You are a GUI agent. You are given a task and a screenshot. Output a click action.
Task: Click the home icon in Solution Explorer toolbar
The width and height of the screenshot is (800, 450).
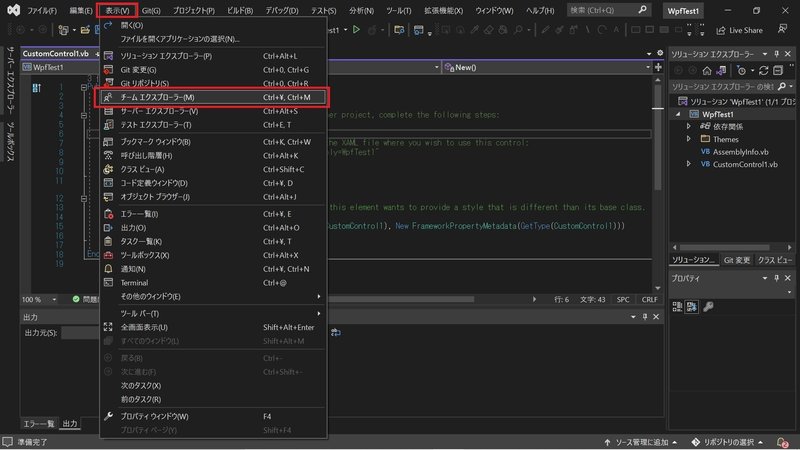[707, 70]
